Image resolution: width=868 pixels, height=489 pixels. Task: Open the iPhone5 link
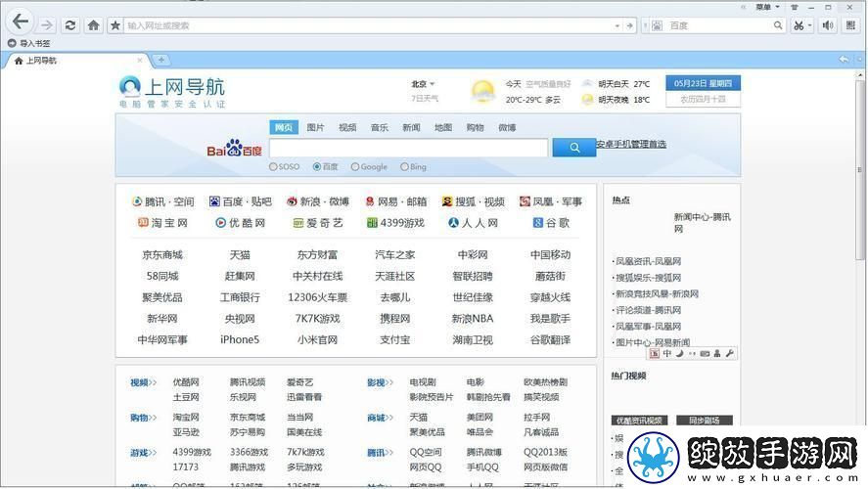[x=240, y=339]
